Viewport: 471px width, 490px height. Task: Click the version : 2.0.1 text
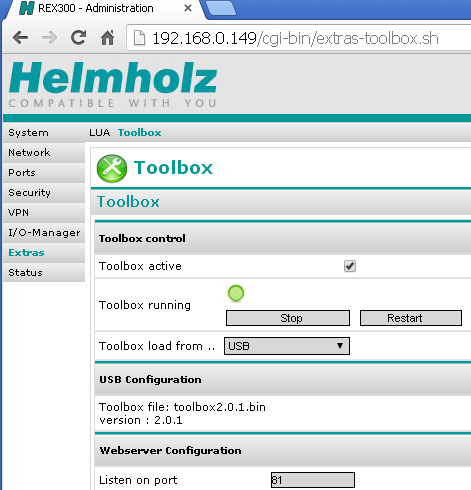[x=141, y=420]
